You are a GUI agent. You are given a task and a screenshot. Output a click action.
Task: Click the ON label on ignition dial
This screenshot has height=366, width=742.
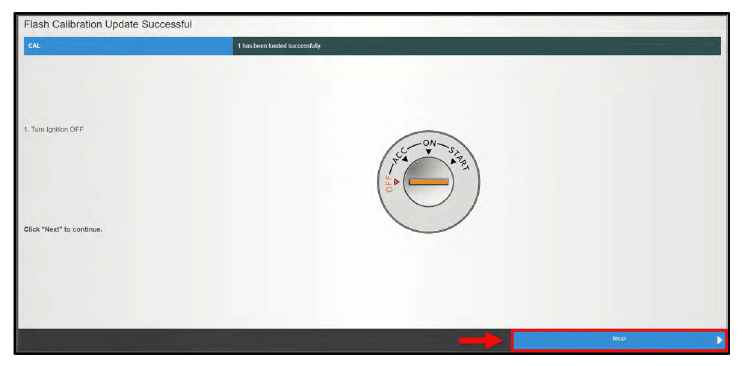429,144
